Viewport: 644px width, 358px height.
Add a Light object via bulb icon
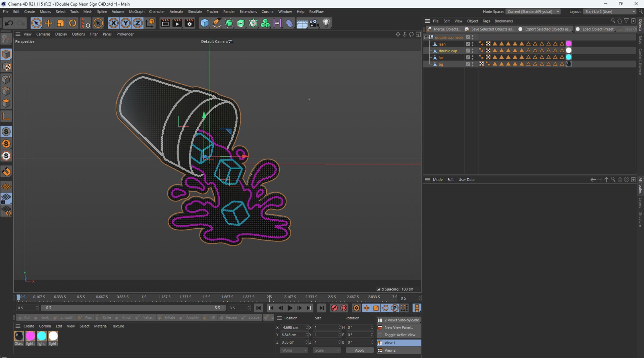point(326,23)
